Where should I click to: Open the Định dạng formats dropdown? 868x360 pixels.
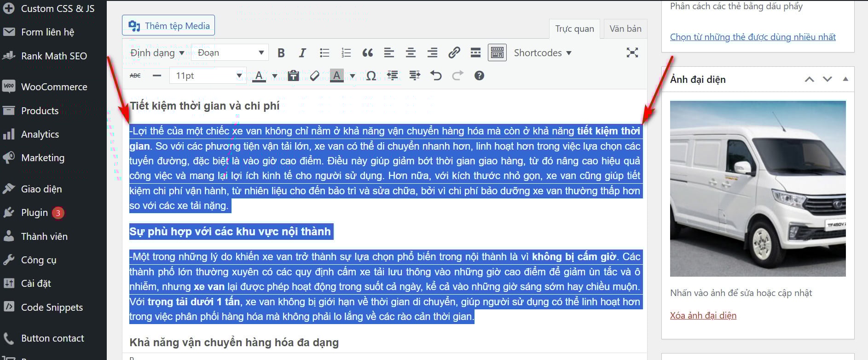157,53
